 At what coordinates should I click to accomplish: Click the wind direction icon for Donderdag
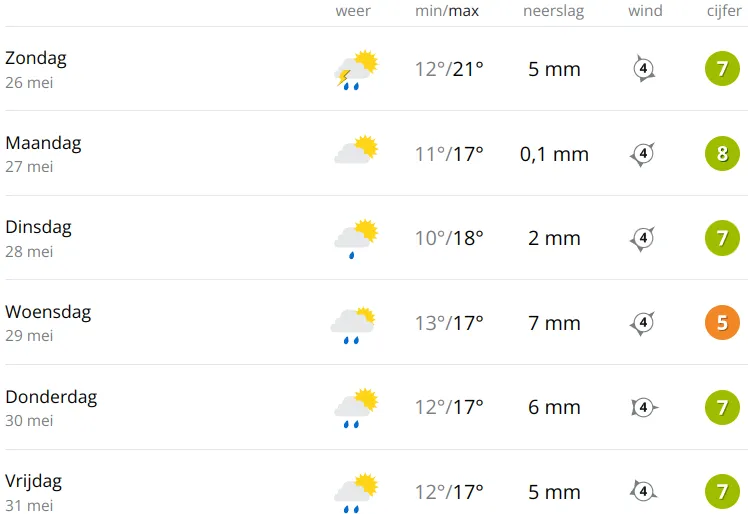tap(644, 408)
